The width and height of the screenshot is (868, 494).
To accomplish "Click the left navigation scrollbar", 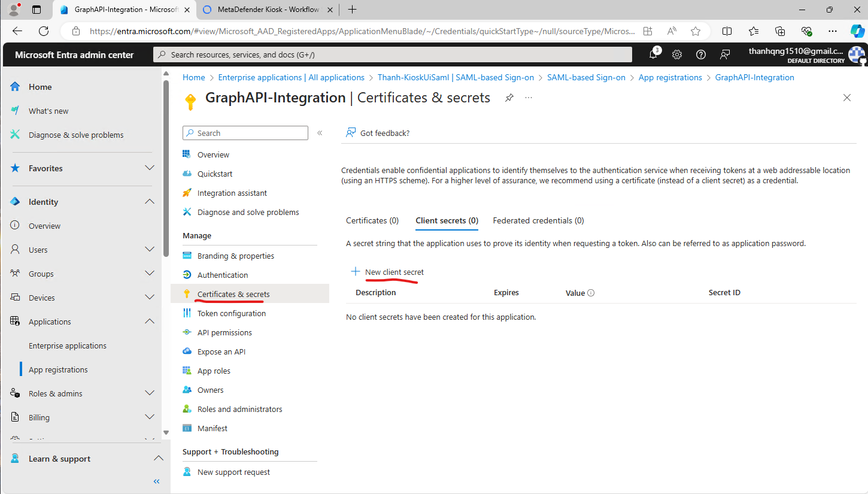I will coord(166,168).
